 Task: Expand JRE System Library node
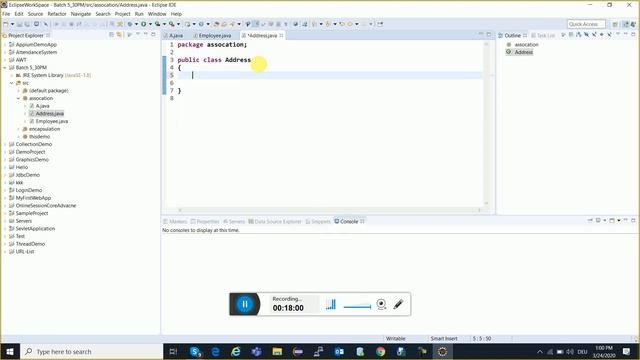11,76
